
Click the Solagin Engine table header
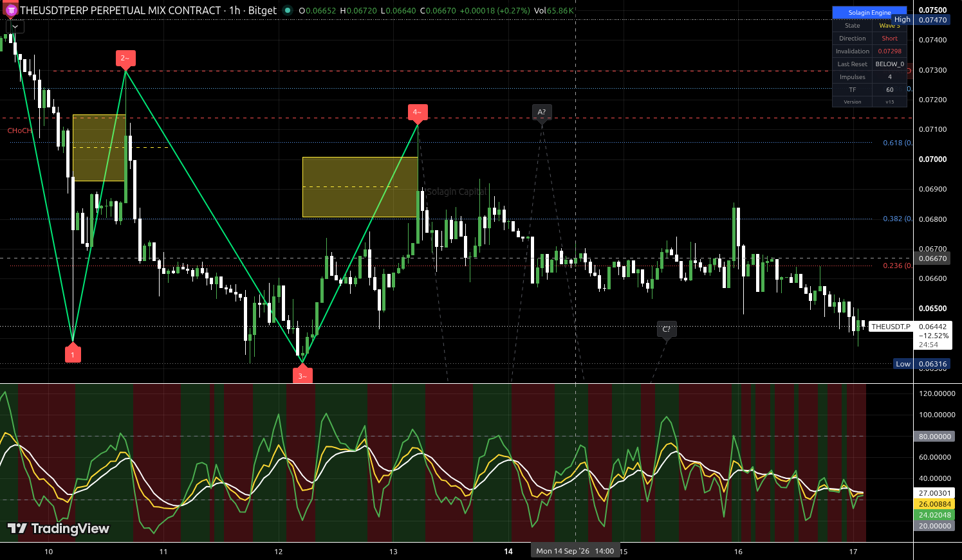[869, 12]
